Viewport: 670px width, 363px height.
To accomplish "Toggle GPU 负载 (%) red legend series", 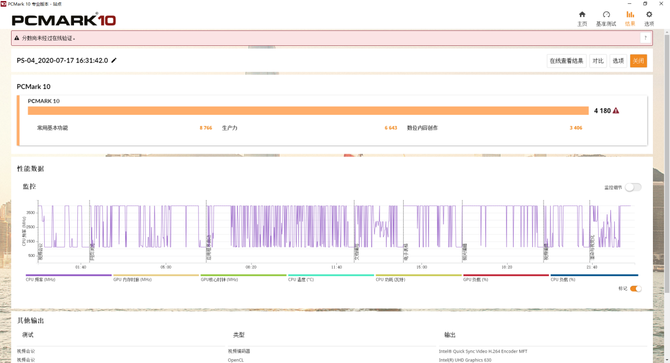I will [506, 278].
